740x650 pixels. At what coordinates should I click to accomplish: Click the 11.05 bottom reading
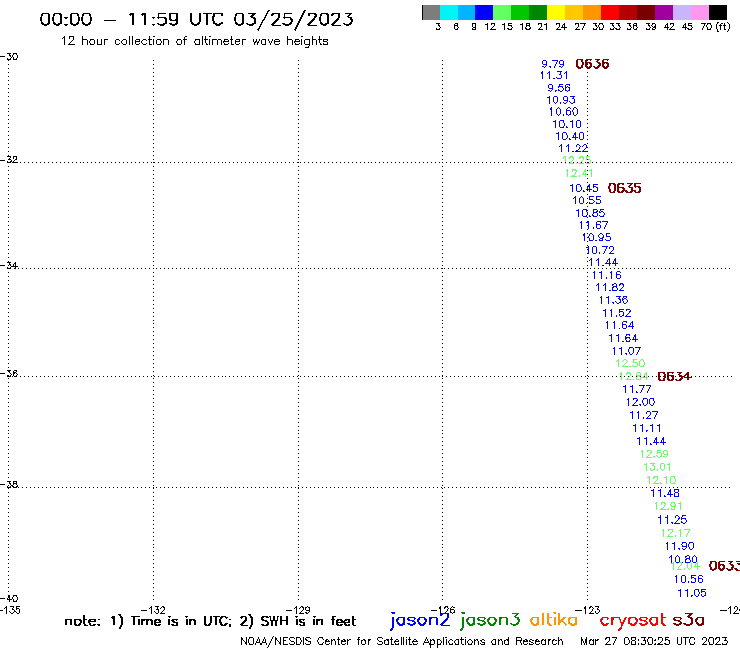[x=692, y=593]
